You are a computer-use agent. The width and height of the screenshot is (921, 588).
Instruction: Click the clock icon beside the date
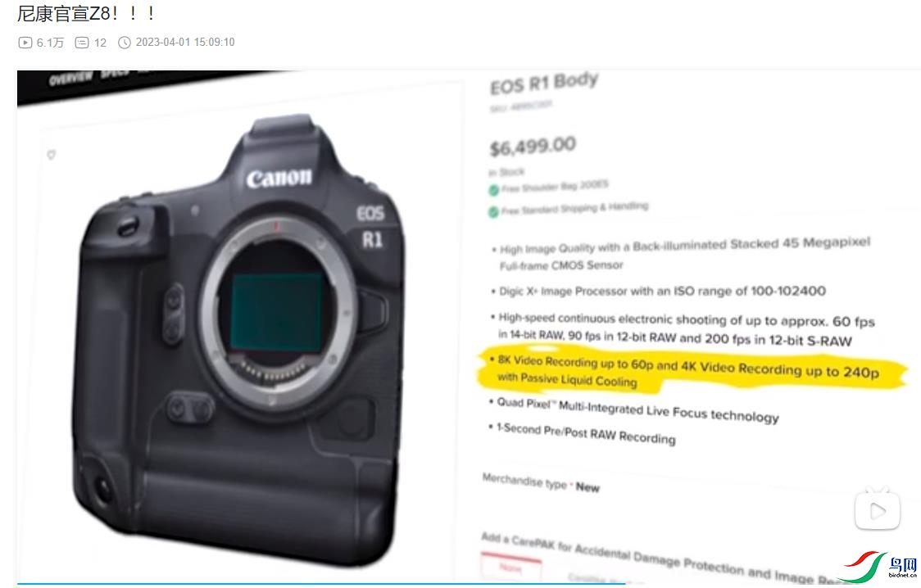coord(124,43)
